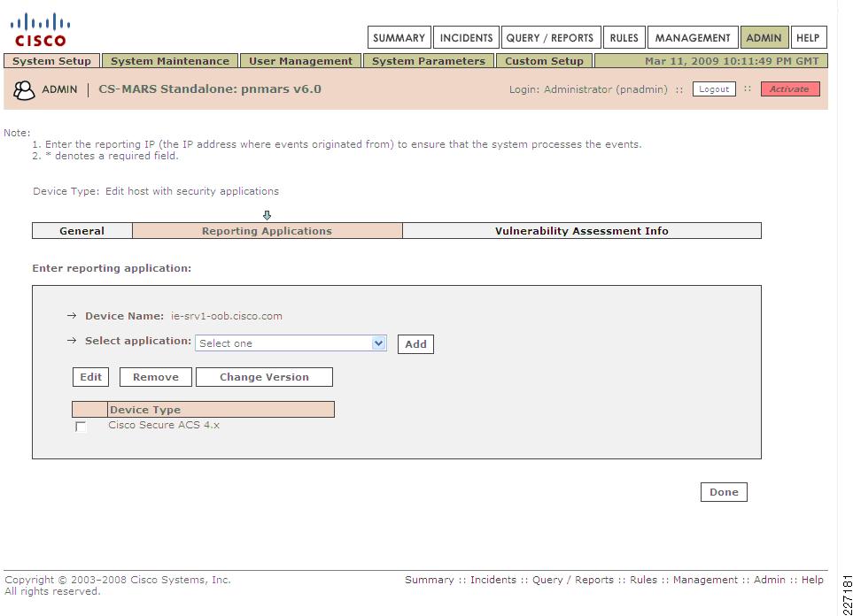
Task: Select the Reporting Applications tab
Action: point(268,230)
